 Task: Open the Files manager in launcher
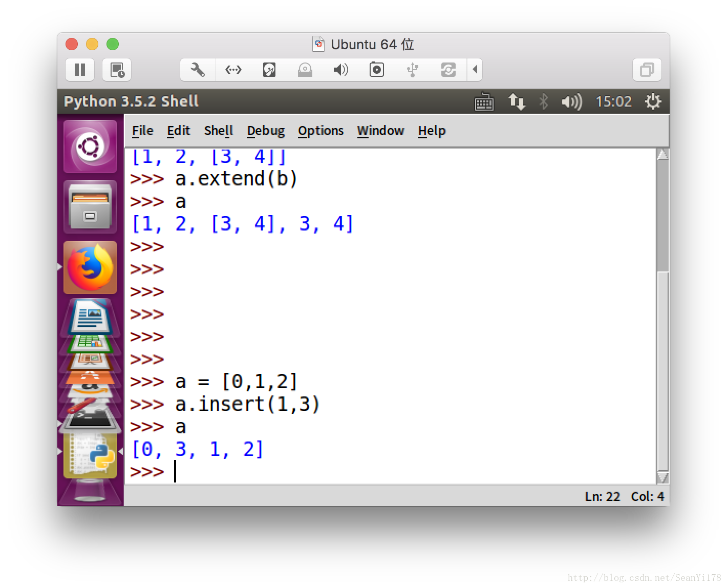pyautogui.click(x=90, y=207)
